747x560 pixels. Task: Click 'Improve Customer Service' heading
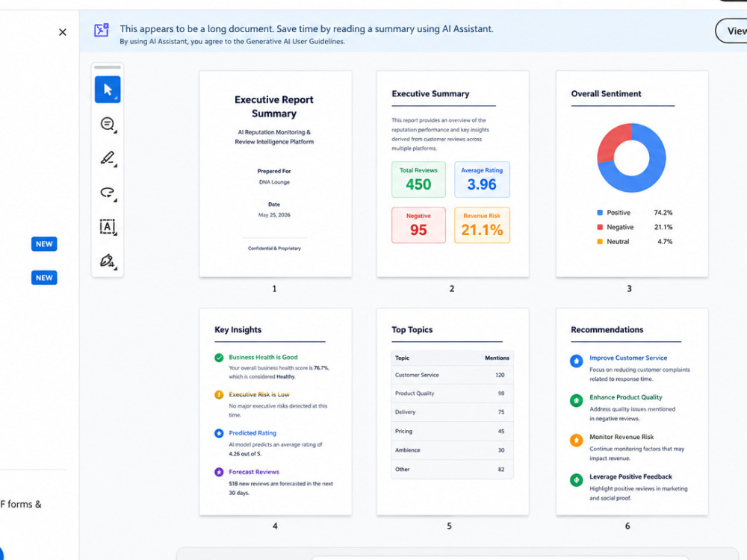[x=628, y=358]
